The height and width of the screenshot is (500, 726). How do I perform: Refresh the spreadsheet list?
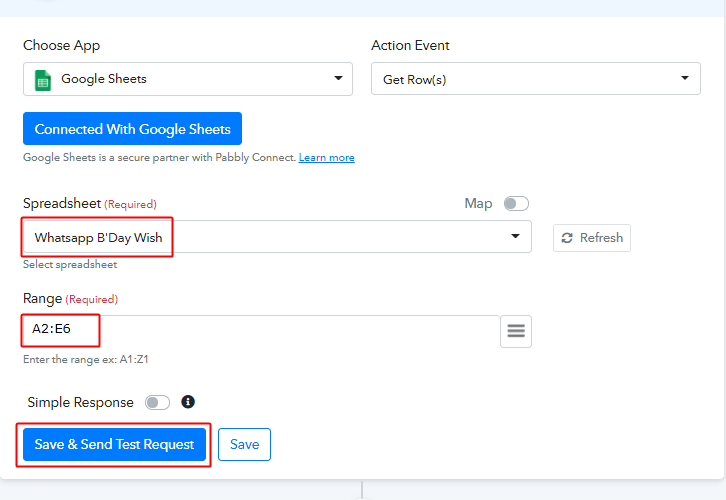[x=592, y=238]
